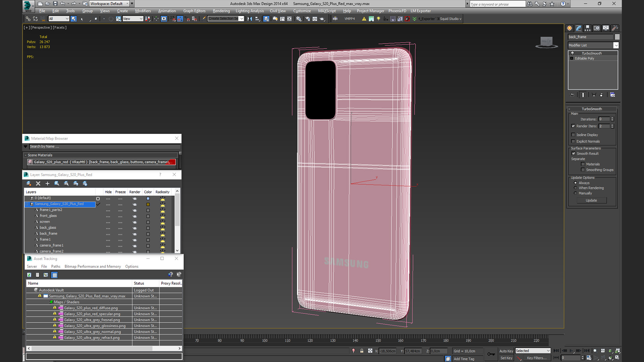Toggle the Smooth Result checkbox
The height and width of the screenshot is (362, 644).
click(574, 154)
